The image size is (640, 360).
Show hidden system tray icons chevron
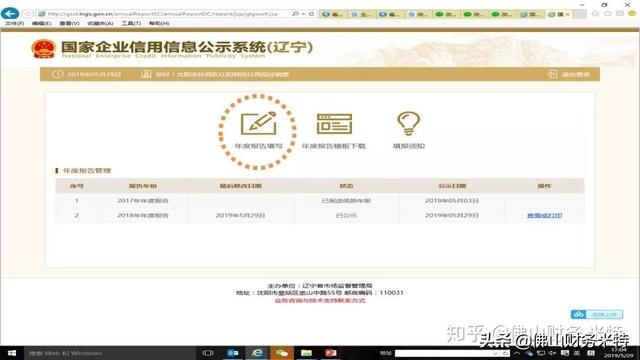coord(517,353)
